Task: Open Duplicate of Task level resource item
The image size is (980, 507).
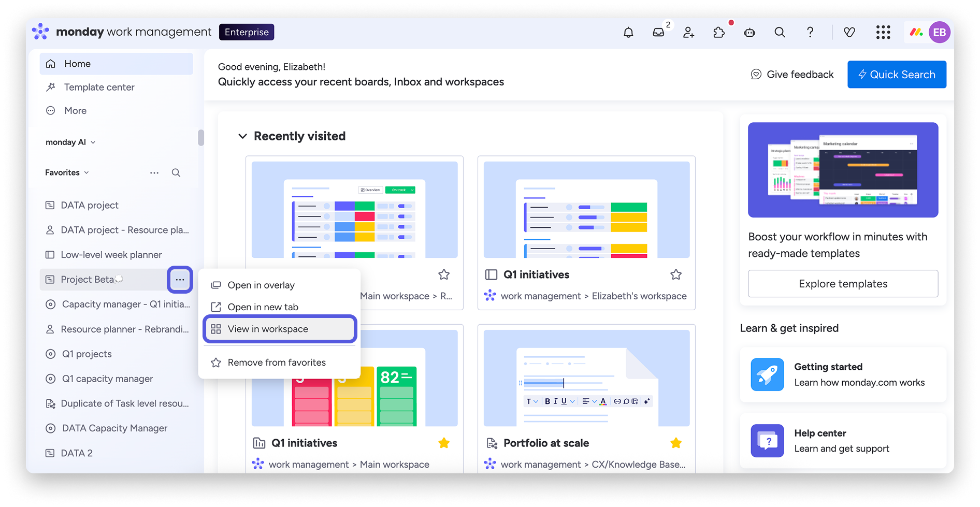Action: 117,403
